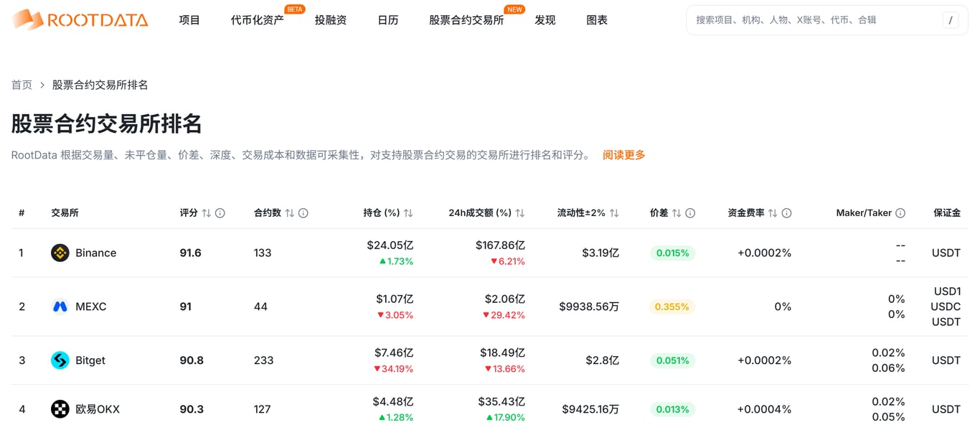Show info tooltip next to 评分

click(x=220, y=213)
